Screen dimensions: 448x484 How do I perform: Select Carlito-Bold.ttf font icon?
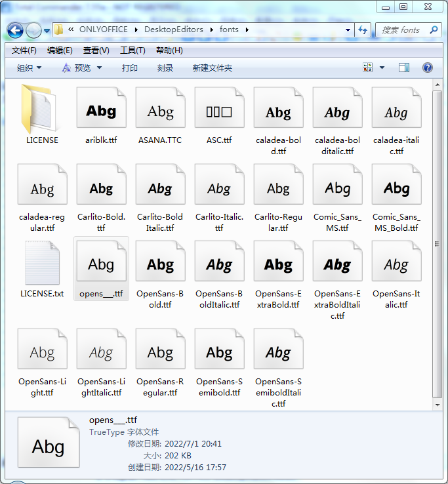coord(101,184)
